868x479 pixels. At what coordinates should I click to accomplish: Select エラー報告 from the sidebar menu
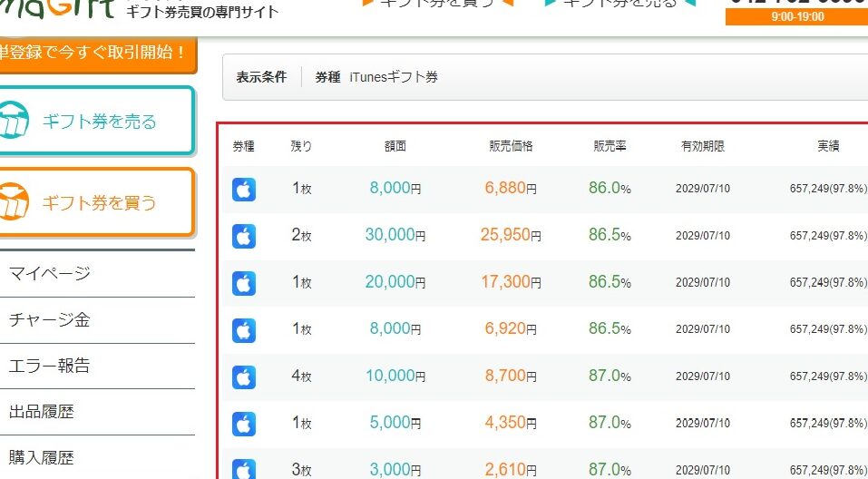click(x=50, y=367)
